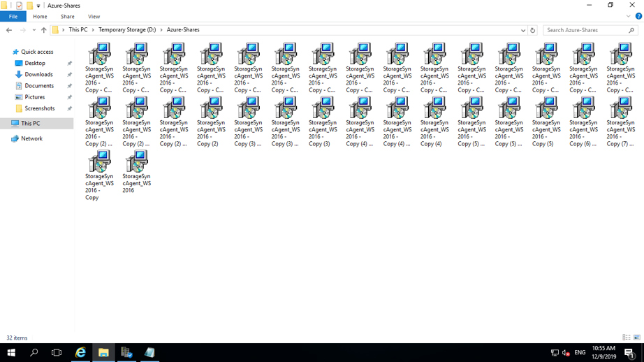Click the pin icon beside Screenshots
This screenshot has width=644, height=362.
[69, 108]
